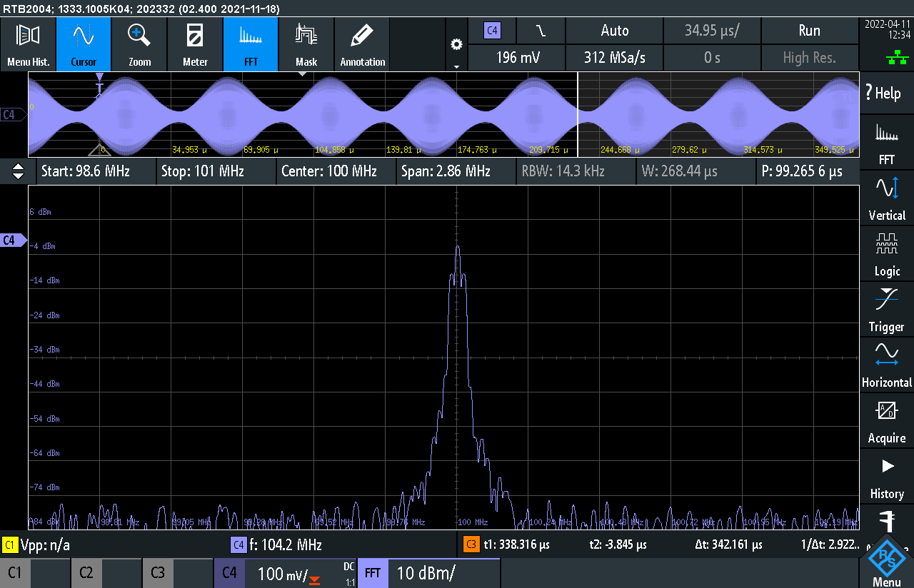
Task: Click the -4 dBm scale label
Action: (x=44, y=246)
